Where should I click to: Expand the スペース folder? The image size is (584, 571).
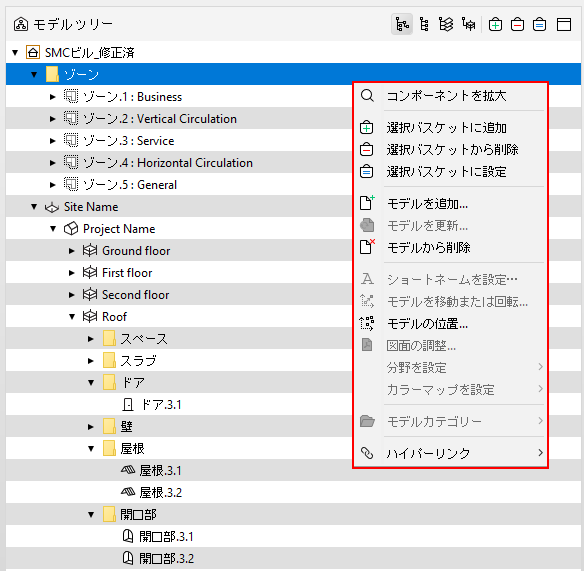click(x=91, y=339)
